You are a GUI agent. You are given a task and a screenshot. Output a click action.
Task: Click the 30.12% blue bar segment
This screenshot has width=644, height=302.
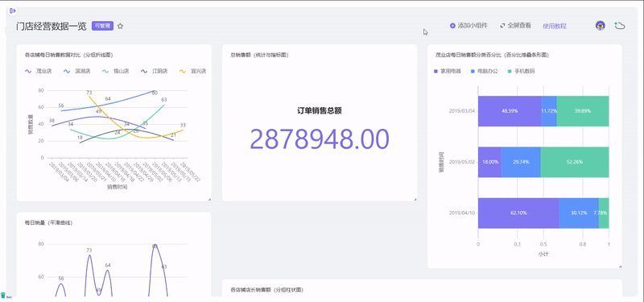[579, 213]
